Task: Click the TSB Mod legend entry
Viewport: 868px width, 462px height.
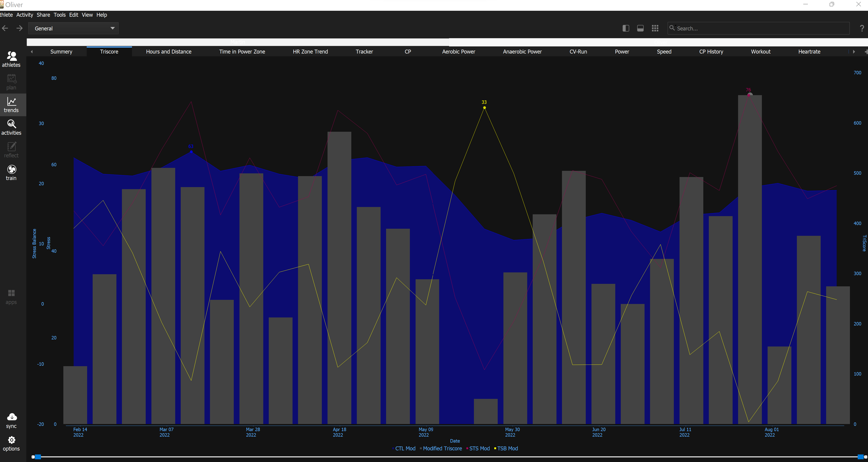Action: 507,449
